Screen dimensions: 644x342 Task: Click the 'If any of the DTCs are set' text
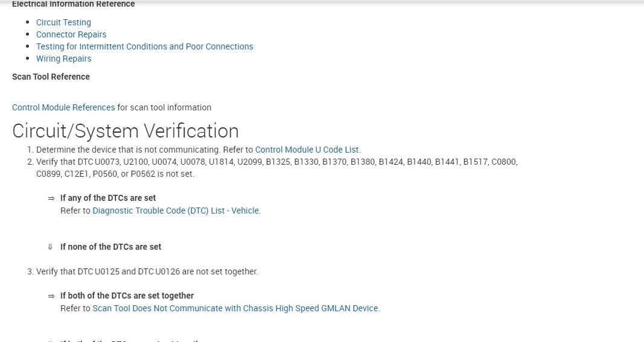tap(108, 198)
